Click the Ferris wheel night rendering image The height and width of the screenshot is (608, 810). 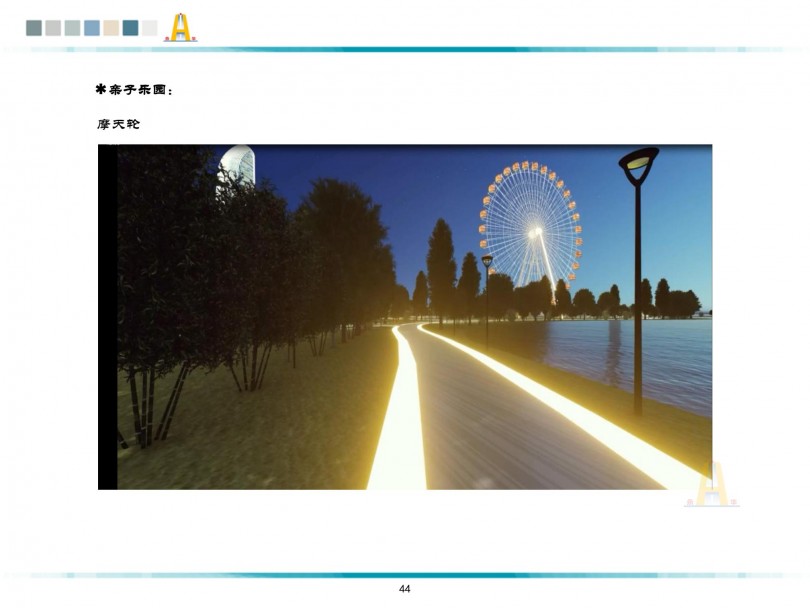pos(405,317)
